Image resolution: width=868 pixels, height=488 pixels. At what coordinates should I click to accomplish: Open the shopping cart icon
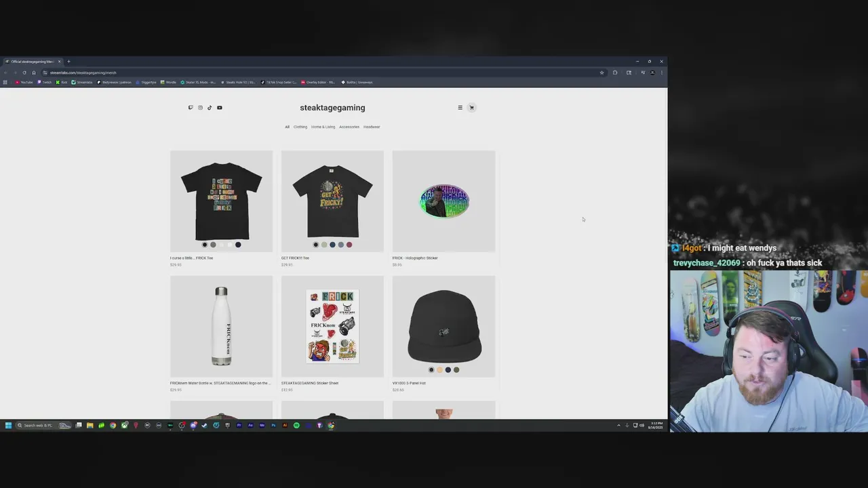point(472,108)
